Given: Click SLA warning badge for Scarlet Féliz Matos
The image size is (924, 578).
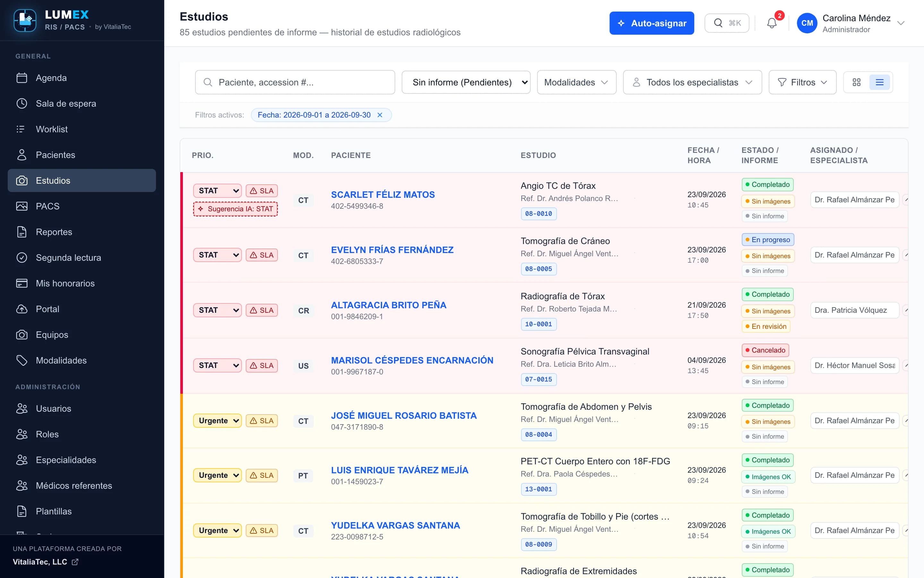Looking at the screenshot, I should [262, 191].
